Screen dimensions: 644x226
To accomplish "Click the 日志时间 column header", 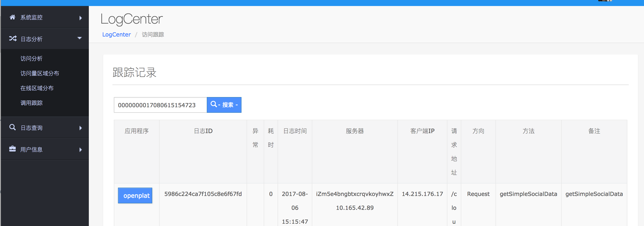I will coord(295,131).
